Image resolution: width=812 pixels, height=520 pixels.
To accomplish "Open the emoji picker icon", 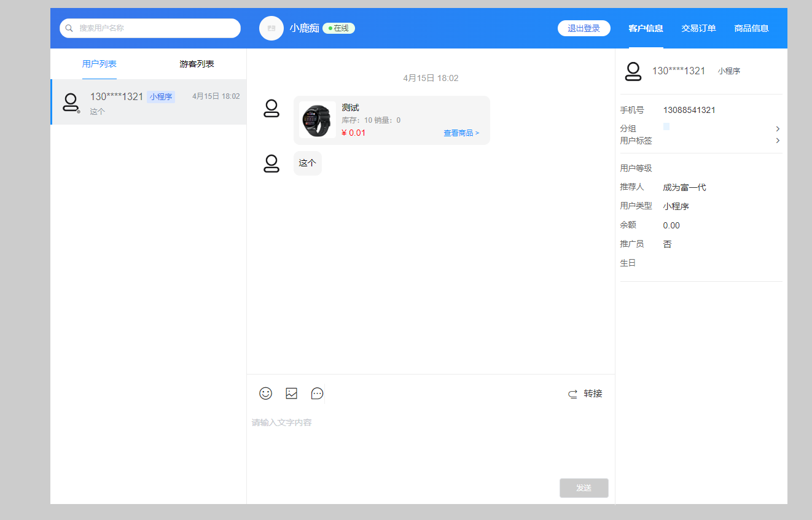I will click(x=265, y=394).
